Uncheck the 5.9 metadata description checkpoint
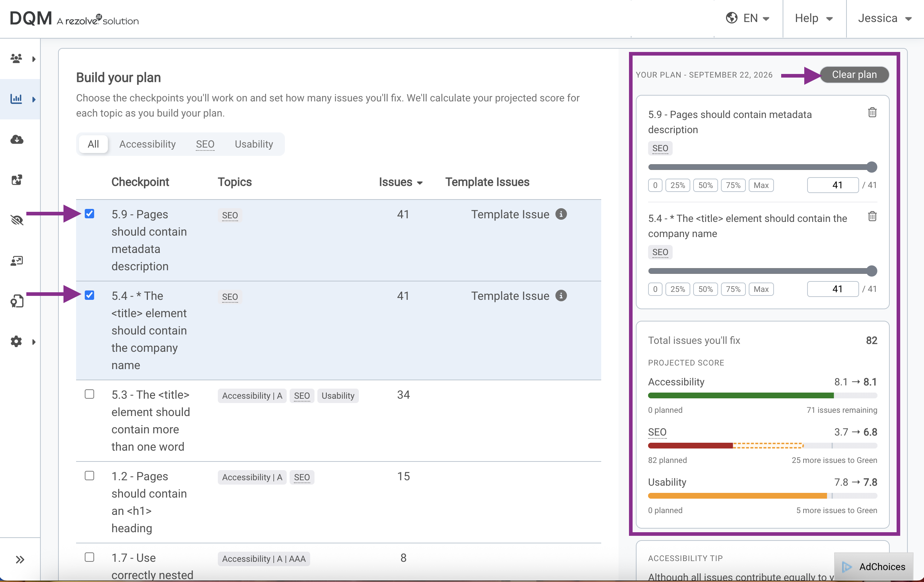Screen dimensions: 924x582 [89, 214]
